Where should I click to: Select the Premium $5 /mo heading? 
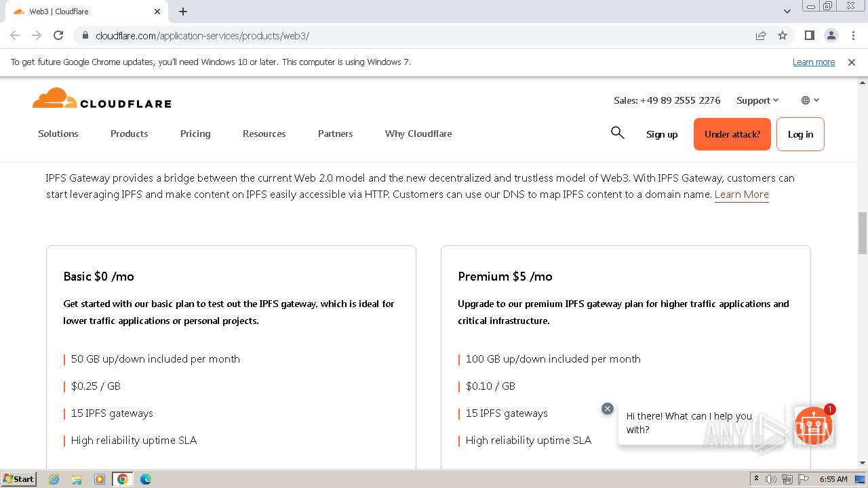pyautogui.click(x=505, y=277)
